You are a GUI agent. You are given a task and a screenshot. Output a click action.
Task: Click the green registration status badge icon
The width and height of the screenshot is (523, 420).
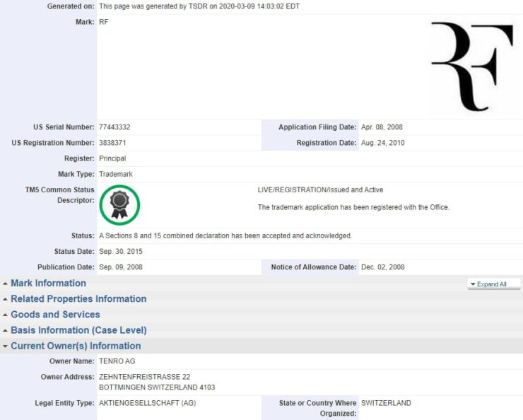(119, 204)
